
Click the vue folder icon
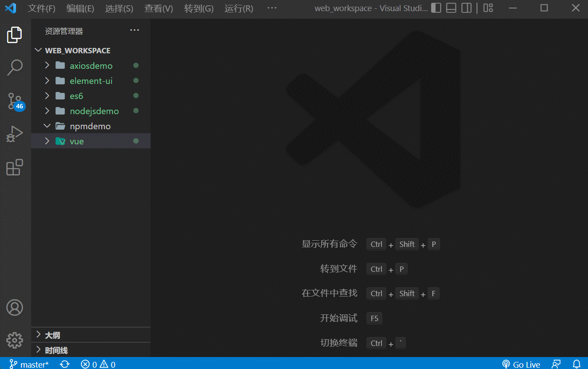(x=60, y=141)
